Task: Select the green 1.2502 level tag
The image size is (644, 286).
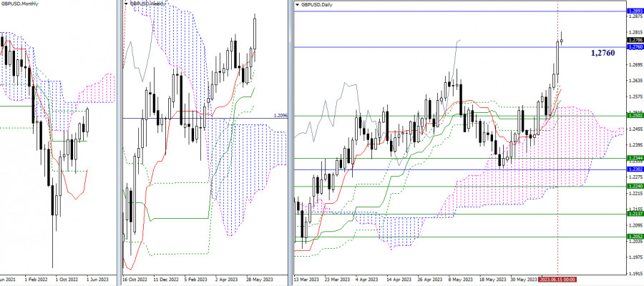Action: [x=635, y=114]
